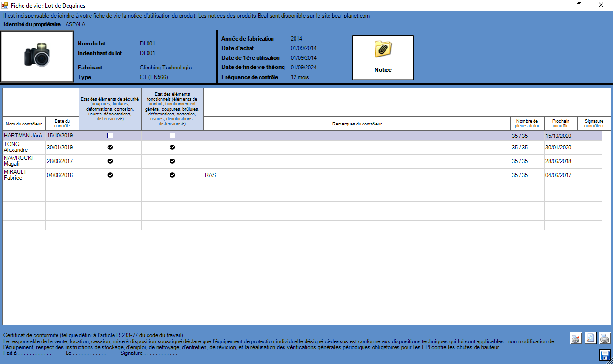Image resolution: width=613 pixels, height=364 pixels.
Task: Toggle security elements check for NAWROCKI Magali
Action: pyautogui.click(x=110, y=161)
